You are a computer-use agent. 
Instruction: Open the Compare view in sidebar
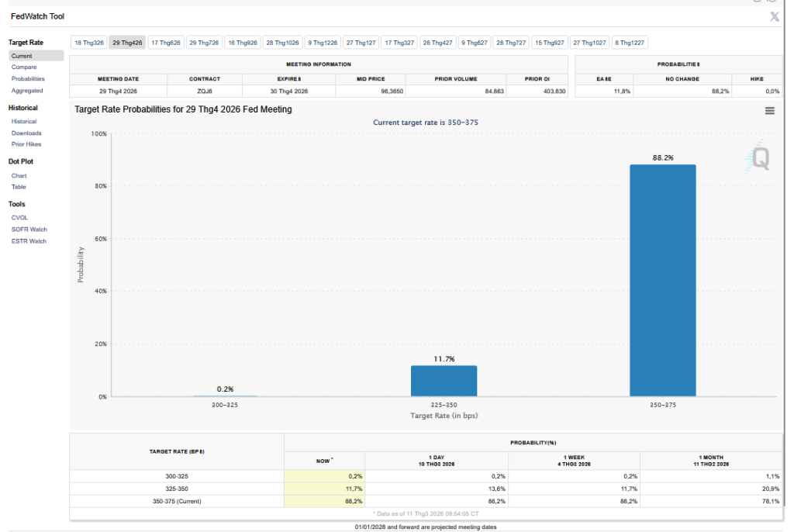pos(23,67)
